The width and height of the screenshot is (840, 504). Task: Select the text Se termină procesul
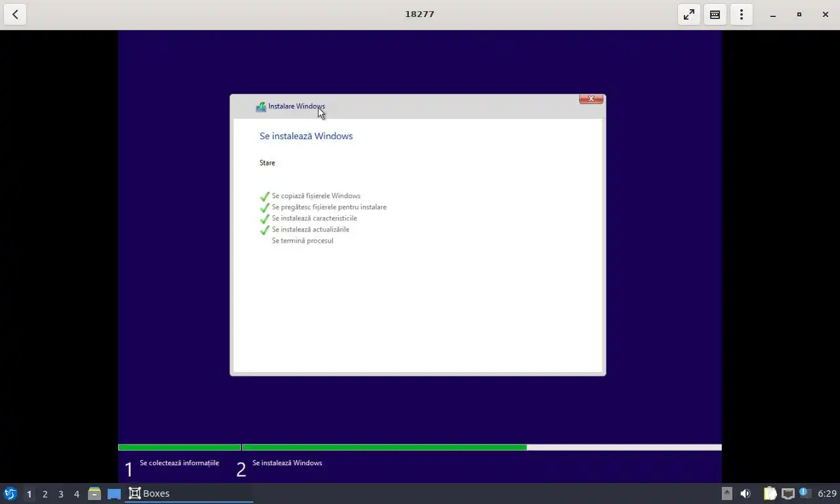tap(303, 240)
